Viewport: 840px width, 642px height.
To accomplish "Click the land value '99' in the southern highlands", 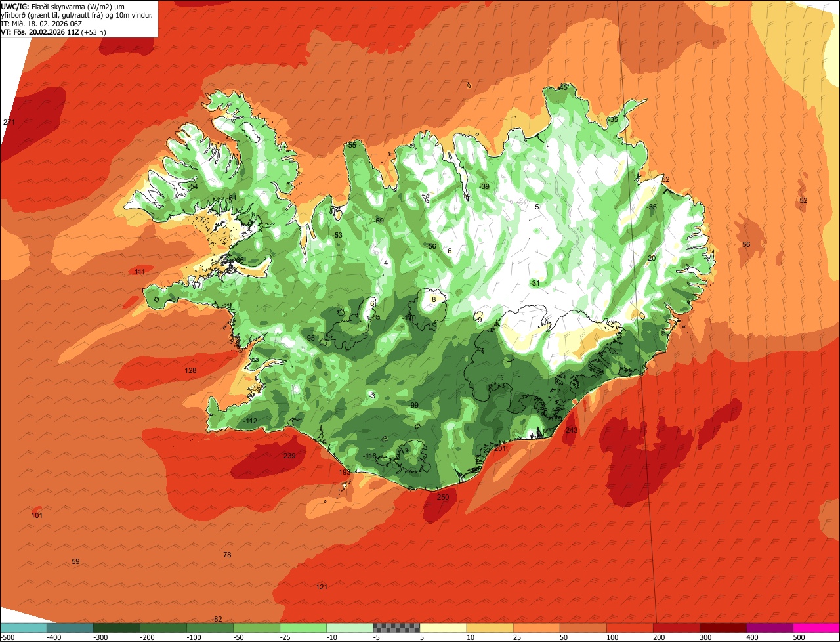I will coord(414,405).
